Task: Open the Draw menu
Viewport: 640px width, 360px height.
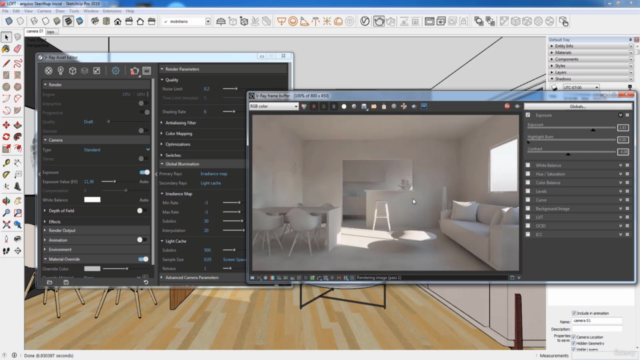Action: (x=60, y=11)
